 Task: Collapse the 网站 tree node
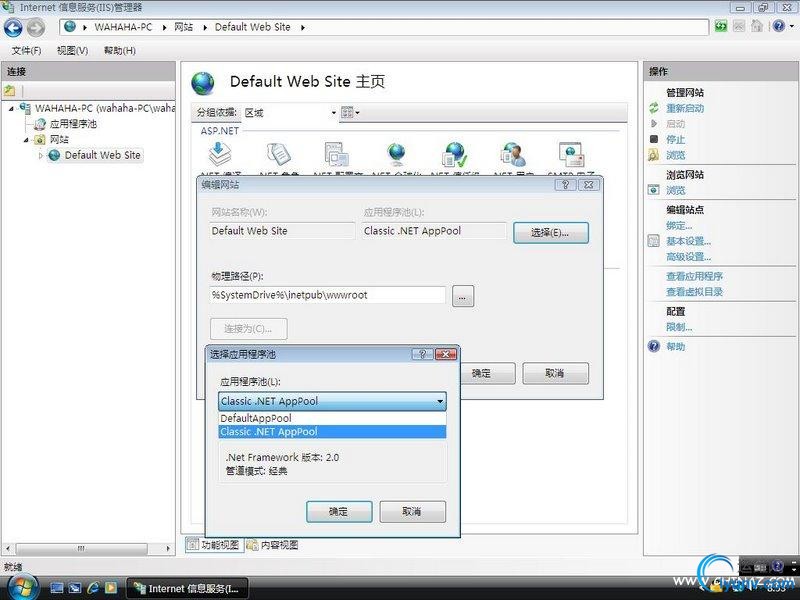(26, 140)
